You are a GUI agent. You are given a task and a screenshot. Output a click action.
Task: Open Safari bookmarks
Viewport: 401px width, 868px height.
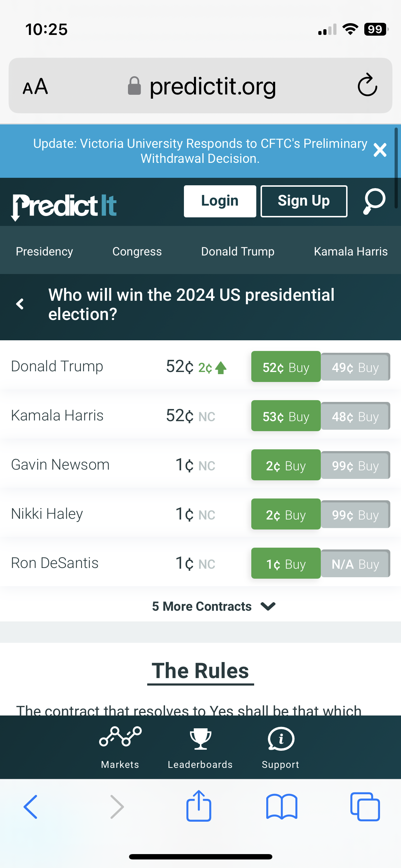coord(282,806)
